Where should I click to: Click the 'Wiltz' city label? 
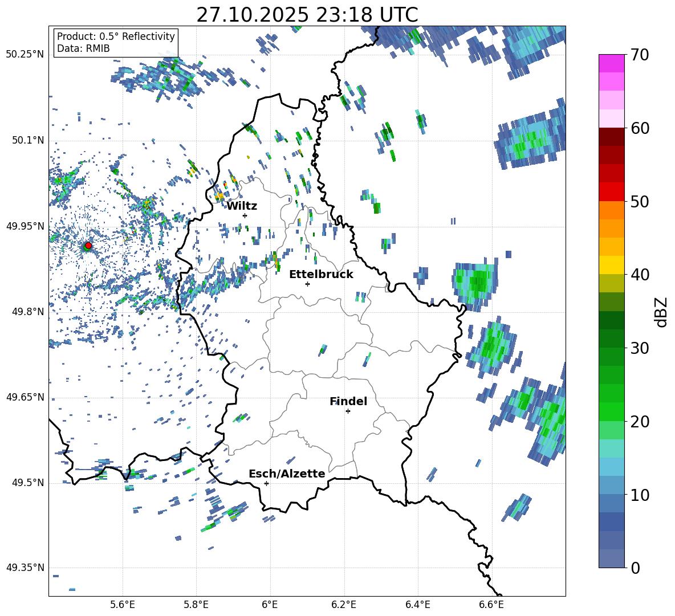(x=242, y=206)
